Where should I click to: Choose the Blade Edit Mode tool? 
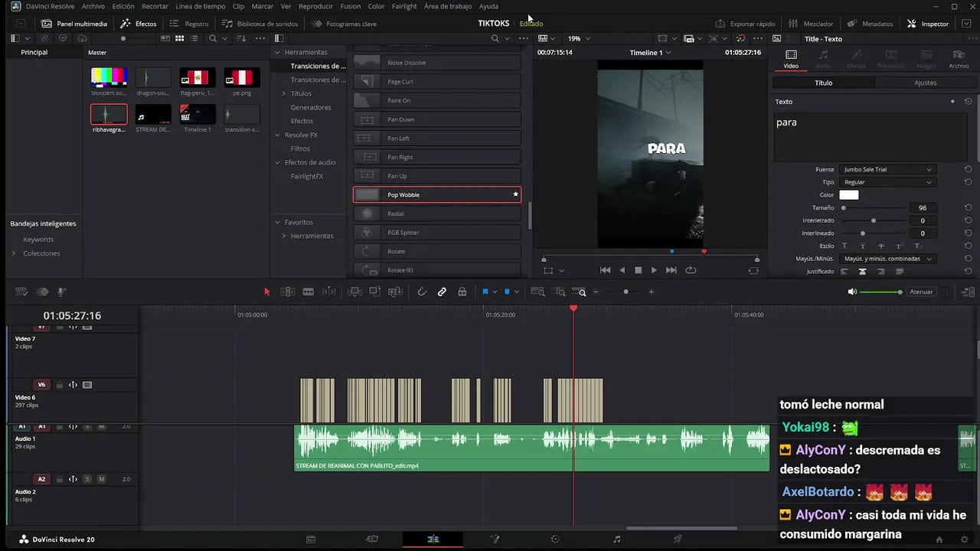point(309,292)
